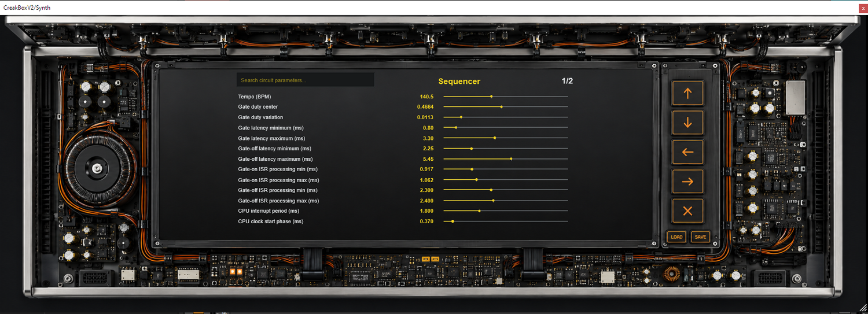
Task: Click the value 2.400
Action: 426,201
